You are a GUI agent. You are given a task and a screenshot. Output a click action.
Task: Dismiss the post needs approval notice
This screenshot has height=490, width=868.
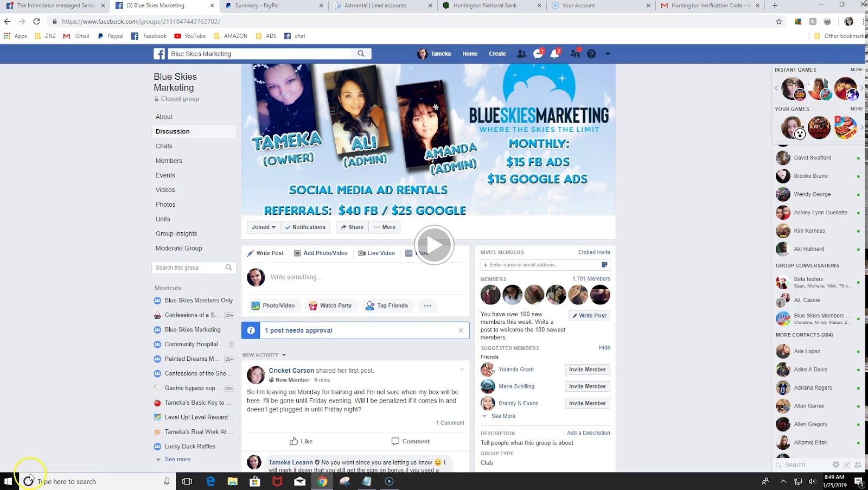pyautogui.click(x=461, y=330)
